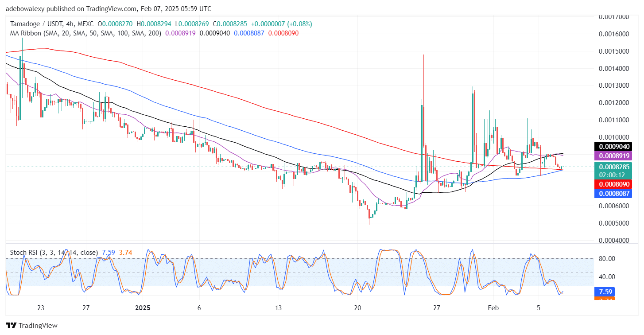Click the TradingView logo icon
Viewport: 644px width, 335px height.
pyautogui.click(x=11, y=326)
